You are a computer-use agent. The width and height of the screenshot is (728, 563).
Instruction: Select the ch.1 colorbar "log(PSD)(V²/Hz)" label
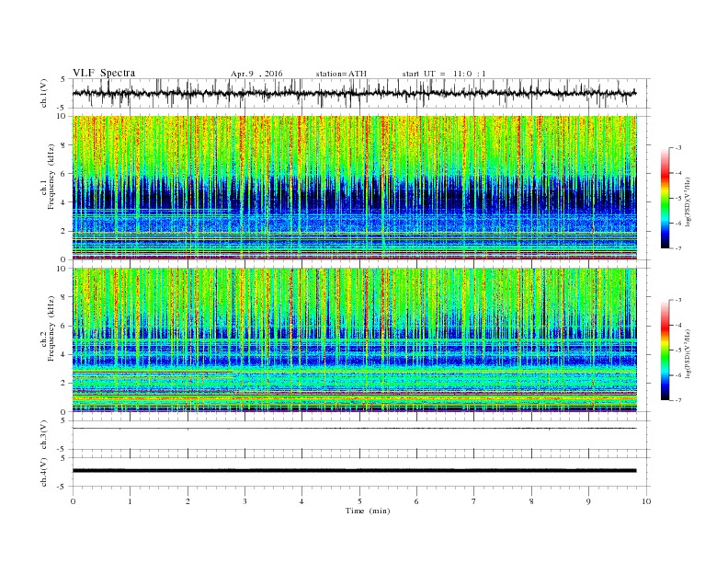(x=688, y=201)
